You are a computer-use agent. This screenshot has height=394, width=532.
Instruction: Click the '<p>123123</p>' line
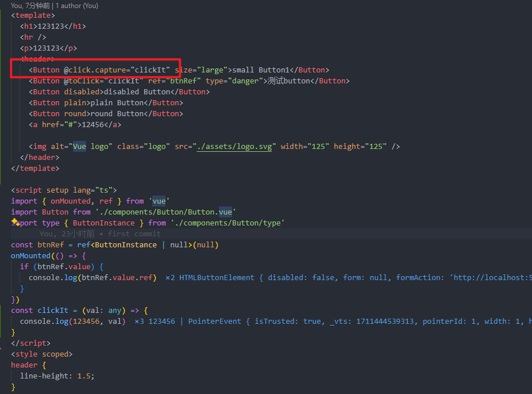click(x=48, y=48)
